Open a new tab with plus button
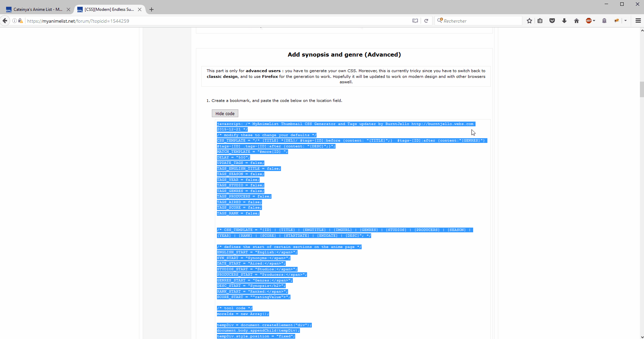The height and width of the screenshot is (339, 644). [152, 9]
